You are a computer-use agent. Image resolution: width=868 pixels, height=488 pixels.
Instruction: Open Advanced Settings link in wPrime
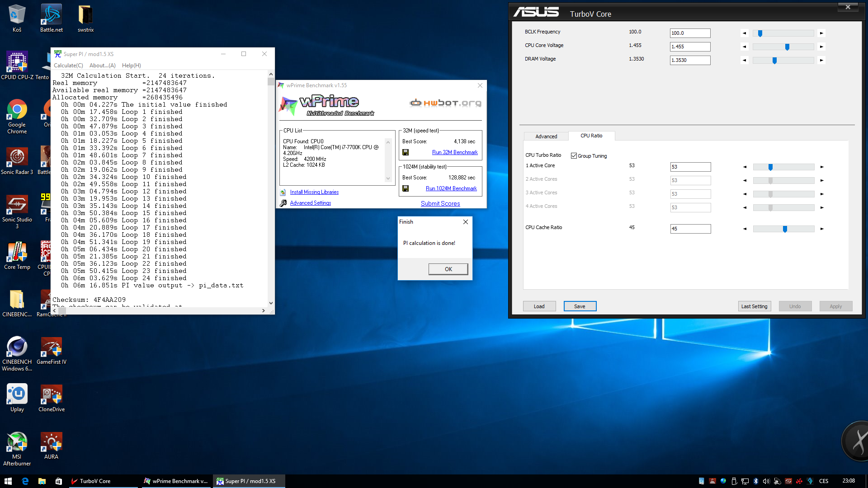(x=310, y=203)
